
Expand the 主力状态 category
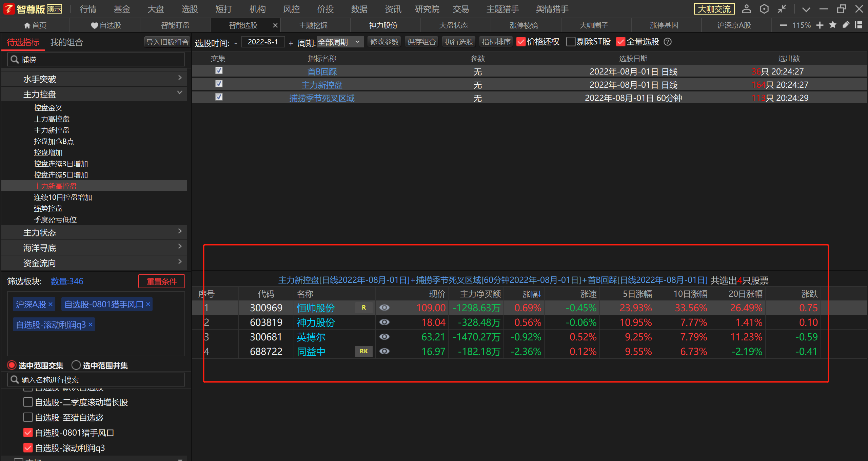pyautogui.click(x=94, y=232)
